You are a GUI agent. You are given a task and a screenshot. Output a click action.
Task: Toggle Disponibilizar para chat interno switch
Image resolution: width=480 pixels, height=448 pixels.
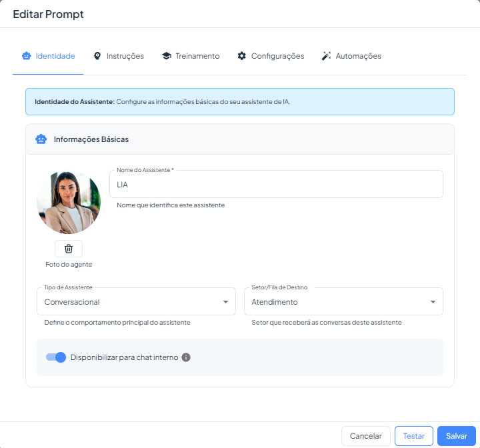point(56,357)
